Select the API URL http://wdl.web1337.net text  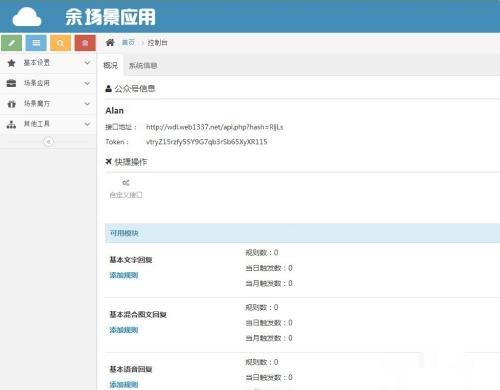[215, 127]
